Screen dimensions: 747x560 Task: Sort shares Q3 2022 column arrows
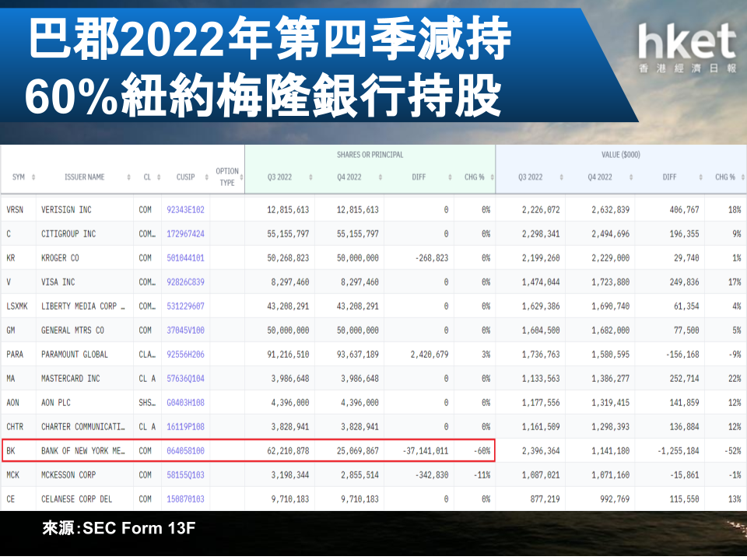(310, 177)
